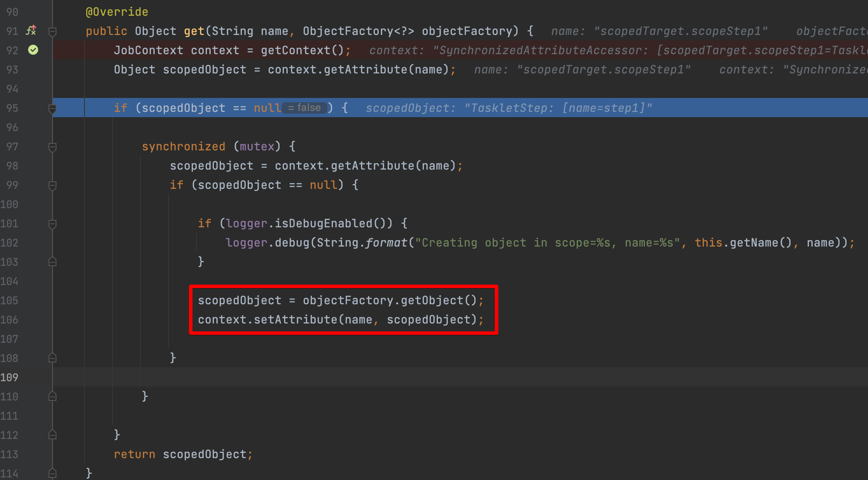Click the fold end marker at line 103
868x480 pixels.
(52, 262)
